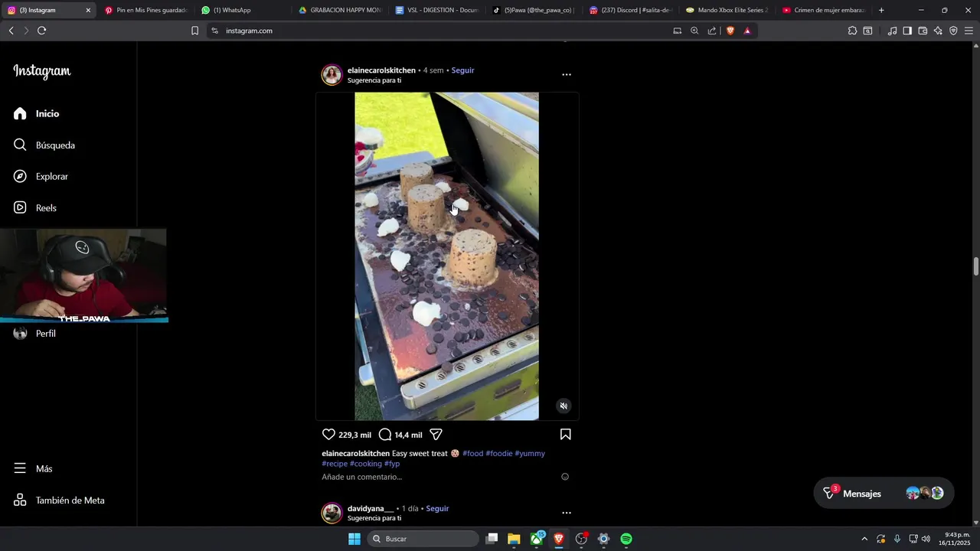
Task: Open more options for elainecarolskitchen post
Action: pyautogui.click(x=567, y=74)
